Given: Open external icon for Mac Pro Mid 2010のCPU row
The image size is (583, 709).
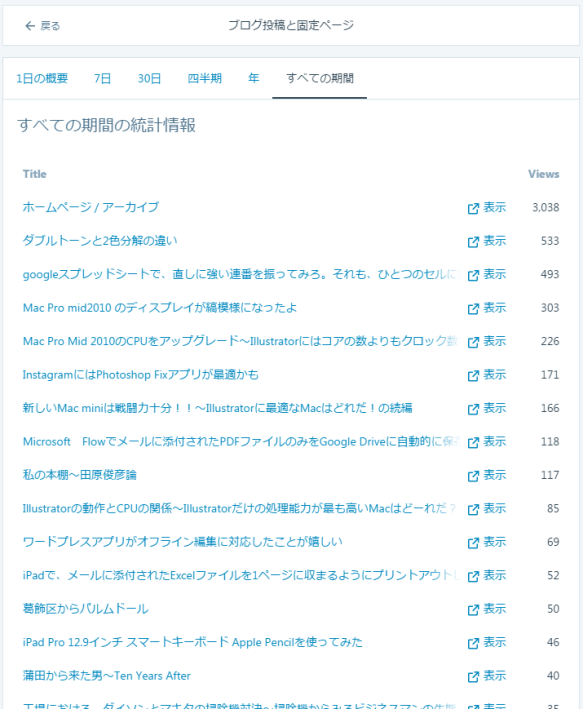Looking at the screenshot, I should [473, 342].
